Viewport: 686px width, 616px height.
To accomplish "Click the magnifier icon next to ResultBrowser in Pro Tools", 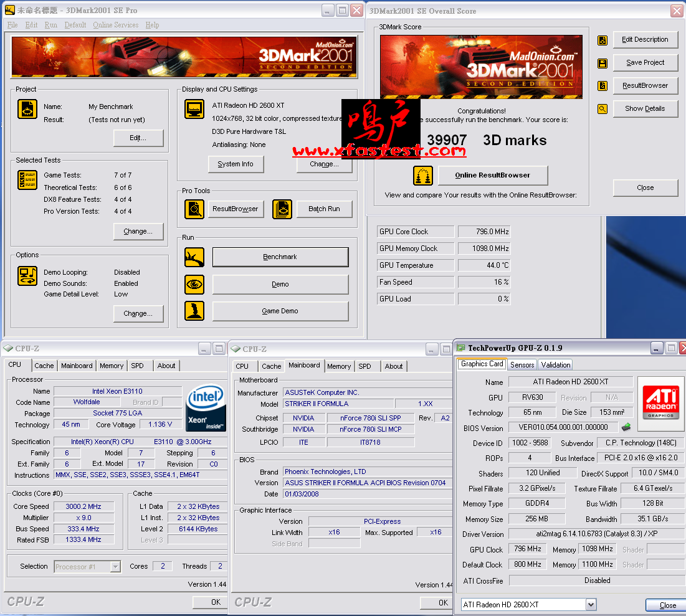I will pos(194,209).
